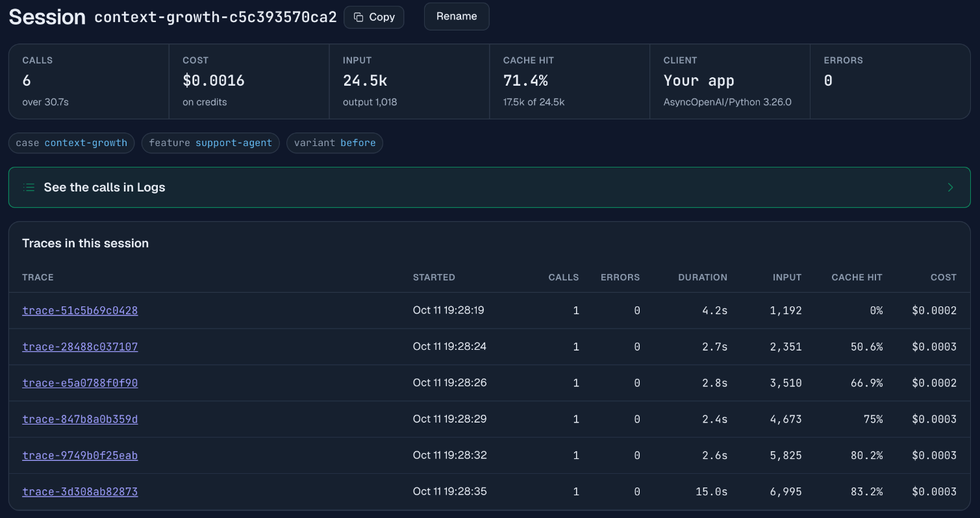Click the ERRORS column header in traces table
Viewport: 980px width, 518px height.
pyautogui.click(x=620, y=277)
